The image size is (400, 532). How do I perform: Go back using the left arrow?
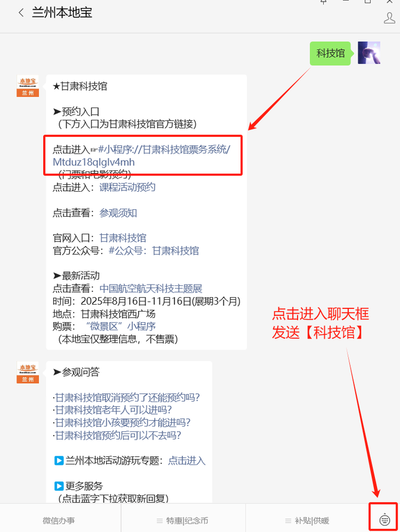21,13
